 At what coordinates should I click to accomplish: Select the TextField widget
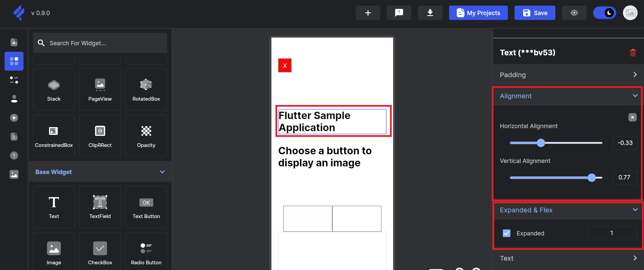pyautogui.click(x=100, y=207)
